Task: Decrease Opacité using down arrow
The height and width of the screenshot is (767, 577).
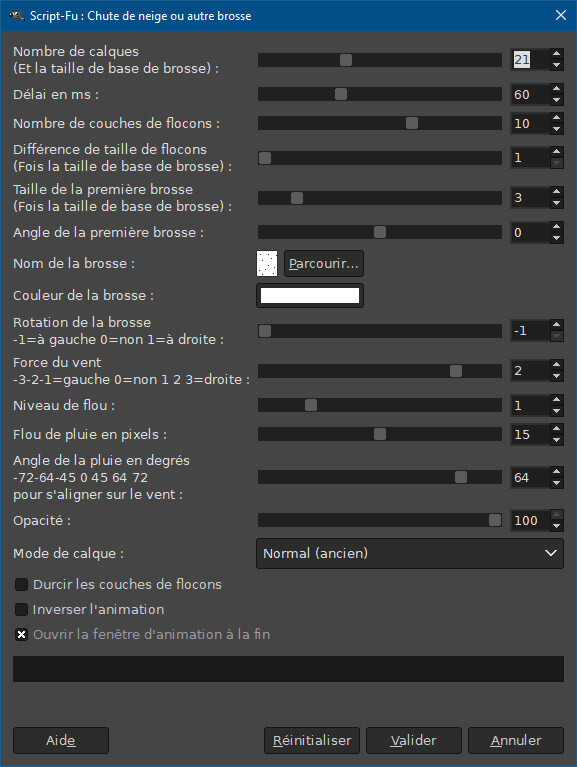Action: (x=556, y=526)
